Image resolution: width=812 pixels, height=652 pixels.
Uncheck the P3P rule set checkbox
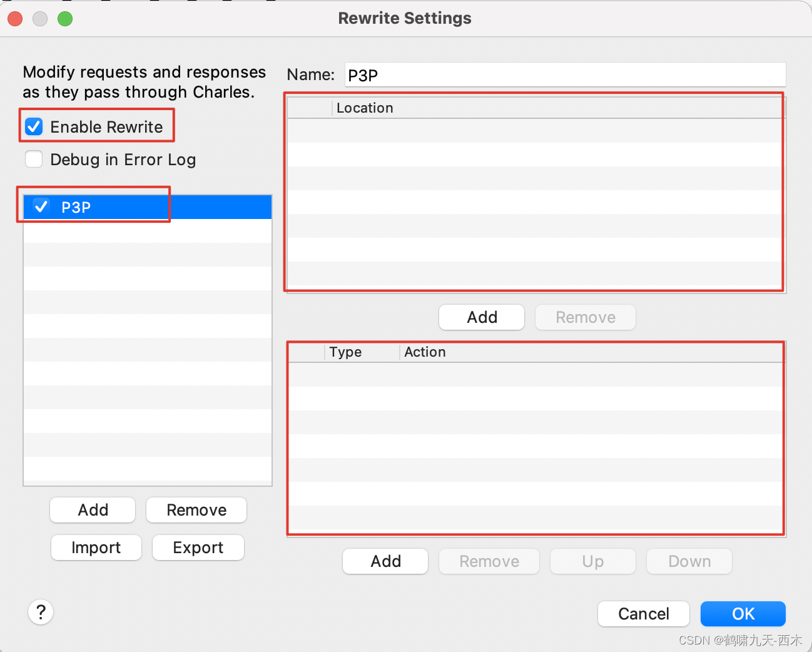[x=41, y=206]
